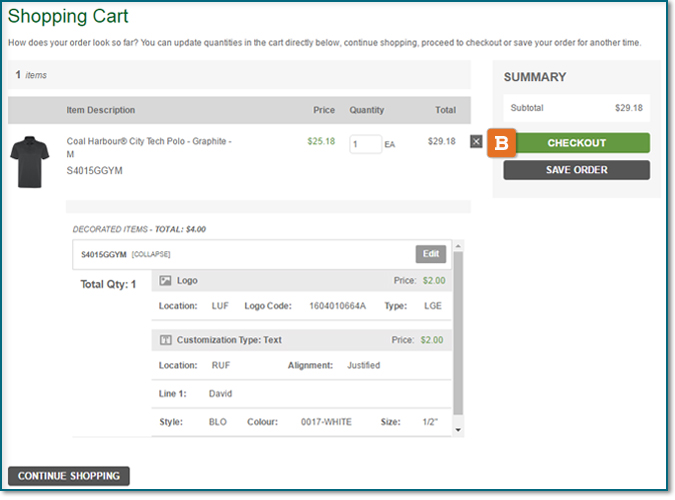This screenshot has height=500, width=675.
Task: Focus the quantity input field
Action: coord(365,144)
